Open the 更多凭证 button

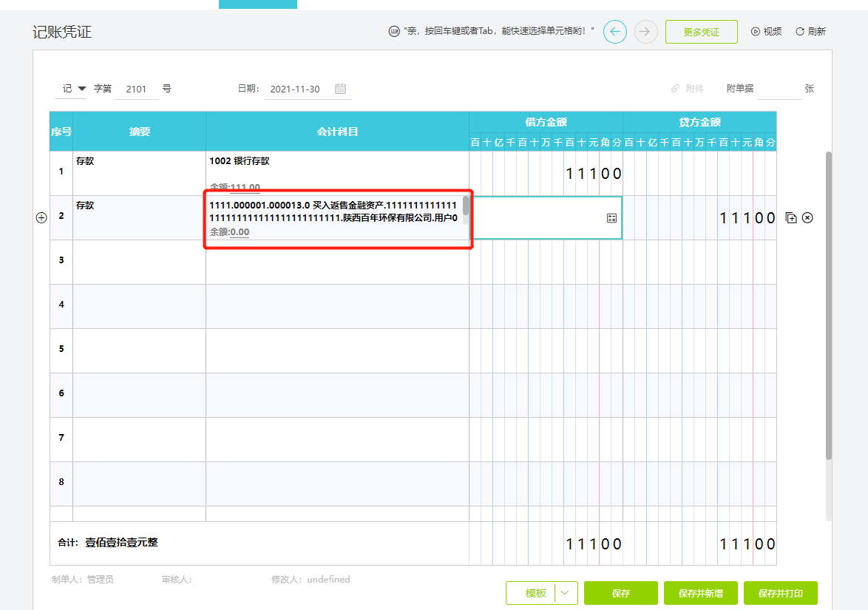pos(701,32)
